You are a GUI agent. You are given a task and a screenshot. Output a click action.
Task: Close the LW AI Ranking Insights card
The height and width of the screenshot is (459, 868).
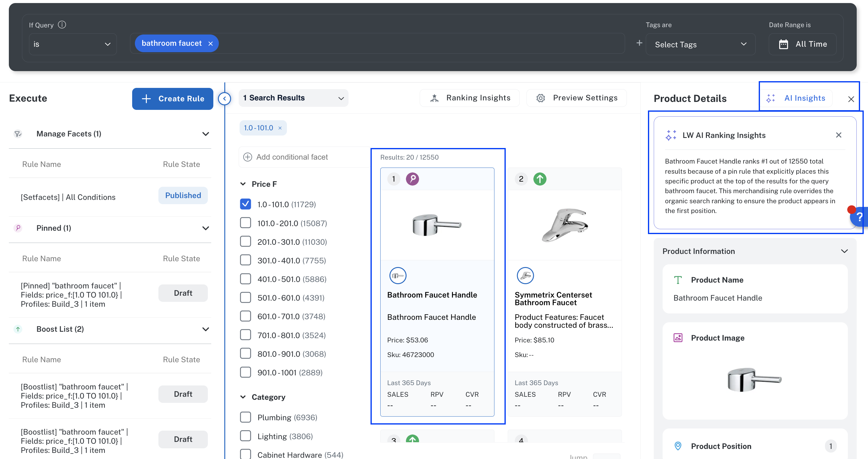click(838, 135)
